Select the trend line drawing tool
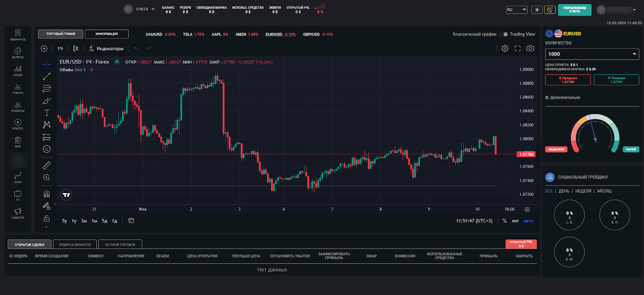The width and height of the screenshot is (644, 295). pos(47,77)
